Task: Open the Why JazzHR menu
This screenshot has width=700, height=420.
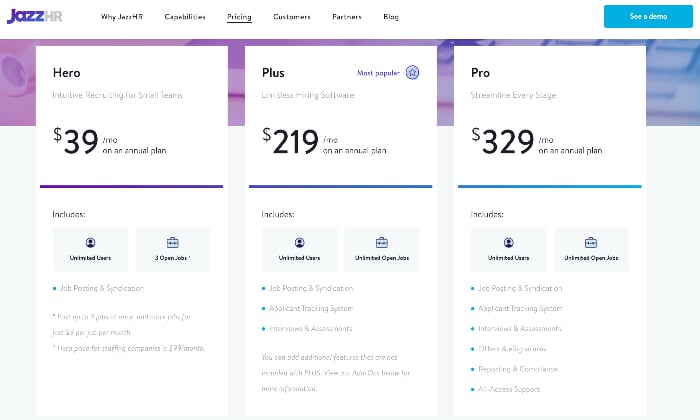Action: coord(121,17)
